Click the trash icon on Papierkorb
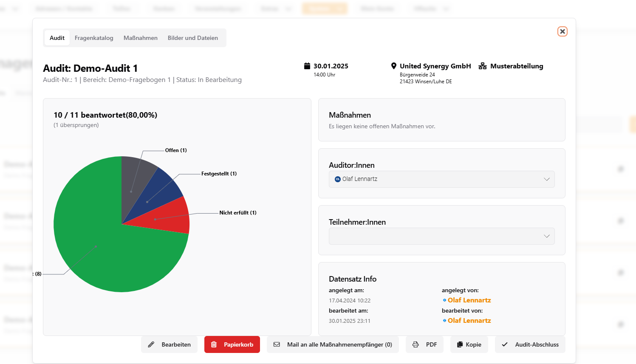The image size is (636, 364). (x=214, y=344)
